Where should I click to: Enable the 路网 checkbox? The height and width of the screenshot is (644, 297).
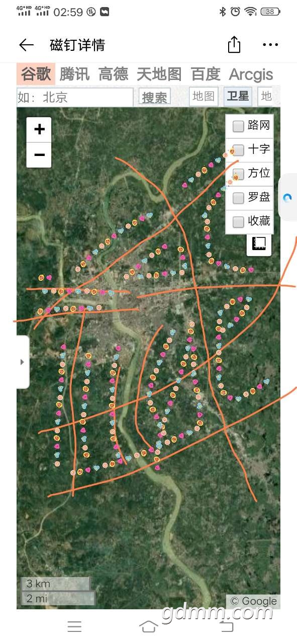238,126
